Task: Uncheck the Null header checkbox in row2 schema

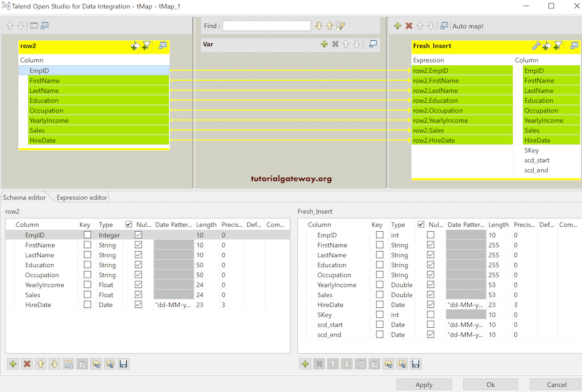Action: [x=130, y=224]
